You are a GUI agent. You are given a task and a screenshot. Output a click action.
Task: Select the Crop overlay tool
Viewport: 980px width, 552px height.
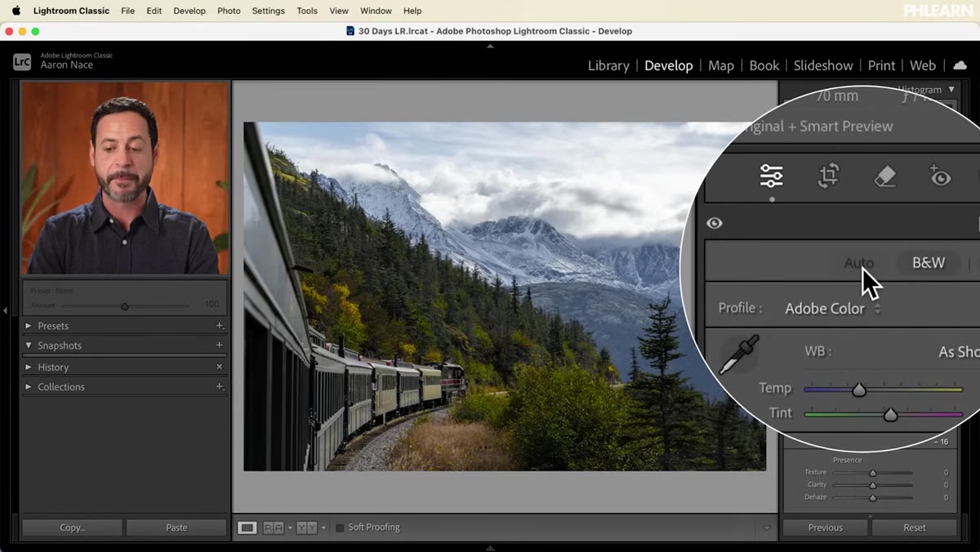[x=828, y=176]
